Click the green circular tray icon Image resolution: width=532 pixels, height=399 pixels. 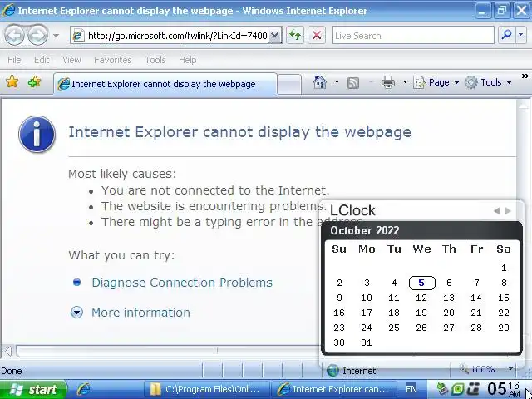point(458,389)
